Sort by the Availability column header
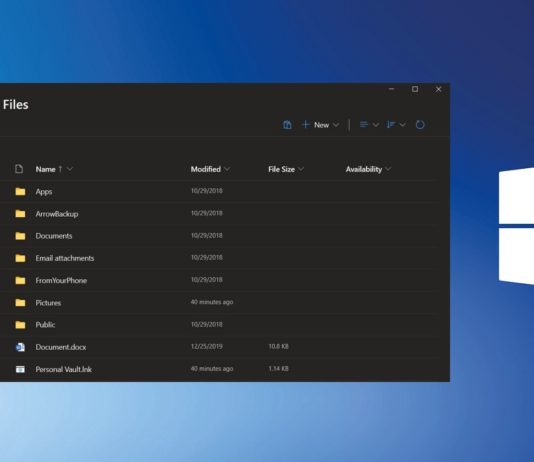 (x=364, y=169)
